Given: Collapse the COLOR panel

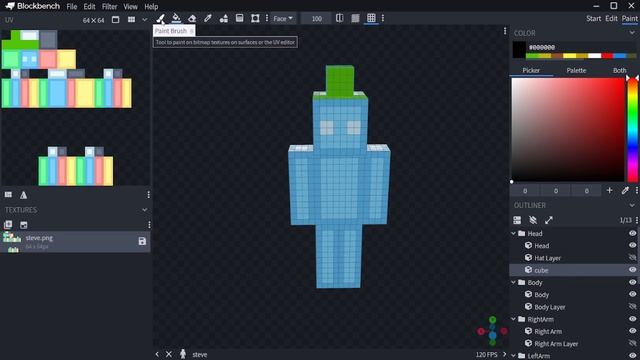Looking at the screenshot, I should pyautogui.click(x=632, y=33).
